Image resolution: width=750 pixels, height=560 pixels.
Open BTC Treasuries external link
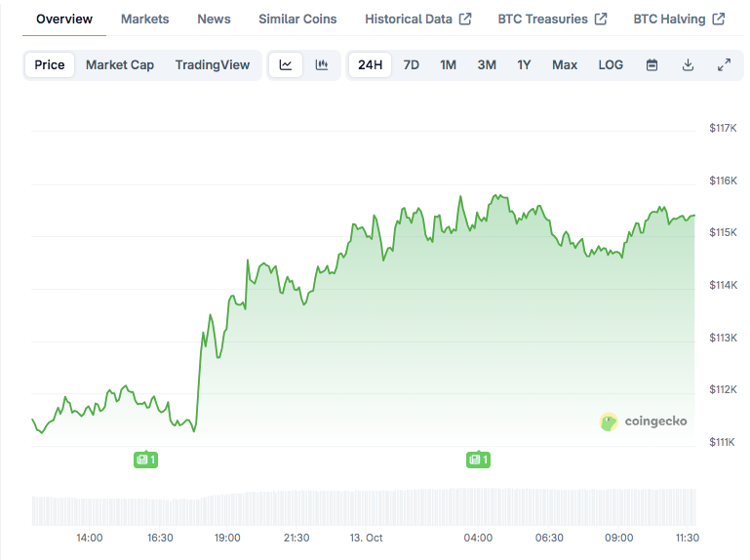(x=552, y=20)
